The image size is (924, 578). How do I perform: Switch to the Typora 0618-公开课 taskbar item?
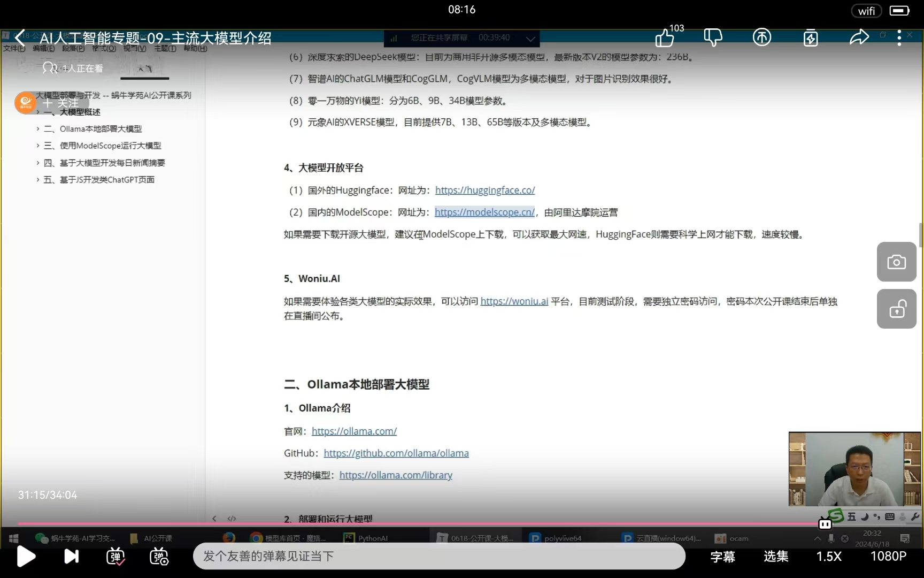[x=475, y=538]
